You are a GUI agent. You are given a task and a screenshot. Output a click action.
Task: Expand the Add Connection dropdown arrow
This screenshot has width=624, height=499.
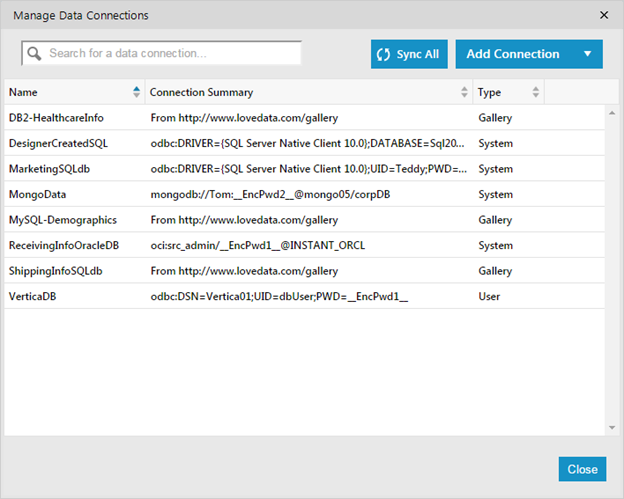[587, 54]
